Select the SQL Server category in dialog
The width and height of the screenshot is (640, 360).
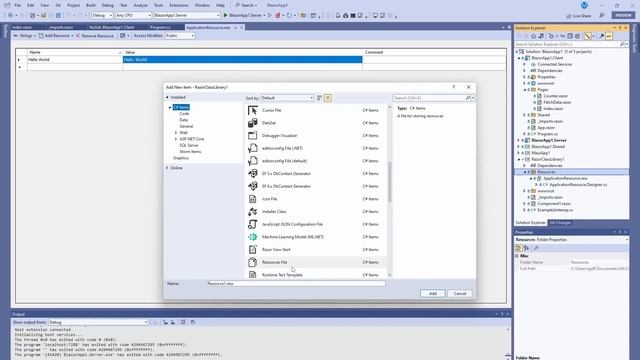pyautogui.click(x=189, y=145)
